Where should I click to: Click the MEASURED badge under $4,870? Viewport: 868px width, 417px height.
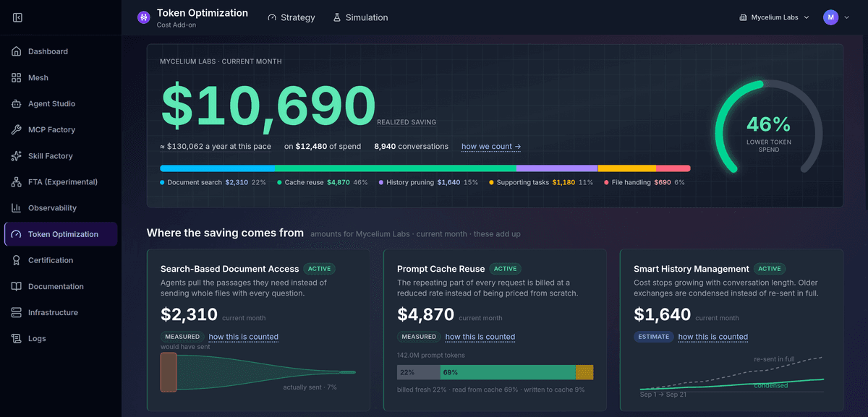tap(419, 337)
